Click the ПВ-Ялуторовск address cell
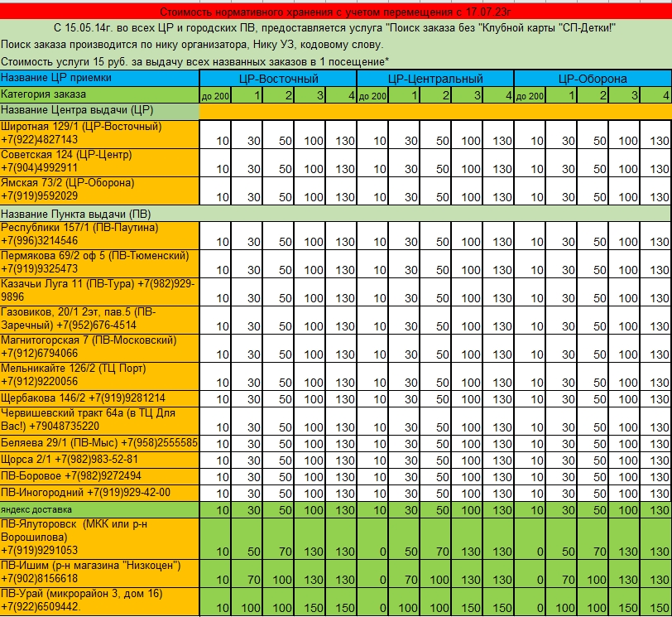 click(x=99, y=537)
